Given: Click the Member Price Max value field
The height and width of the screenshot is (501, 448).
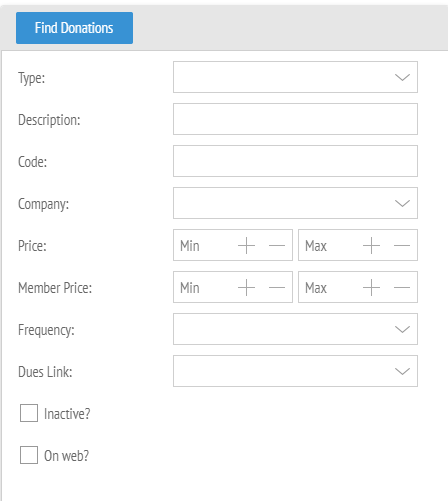Looking at the screenshot, I should 330,287.
